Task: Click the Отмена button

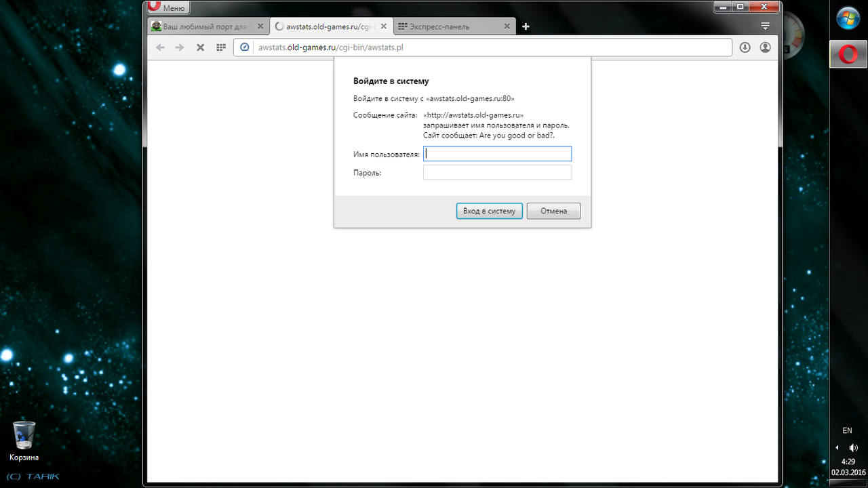Action: coord(553,211)
